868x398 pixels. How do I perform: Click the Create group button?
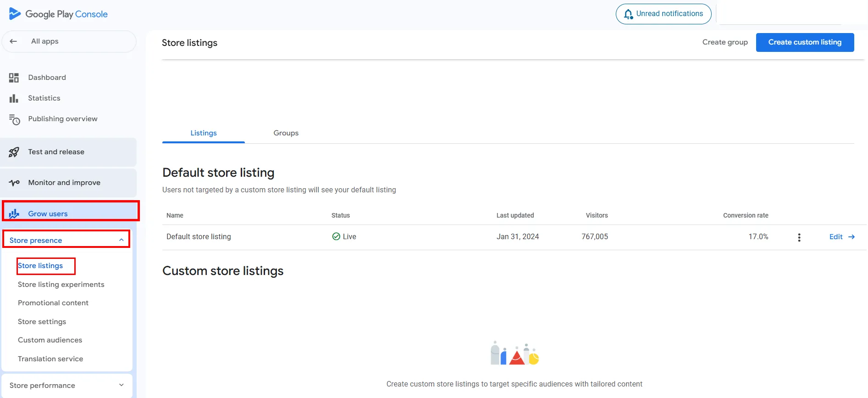coord(725,42)
